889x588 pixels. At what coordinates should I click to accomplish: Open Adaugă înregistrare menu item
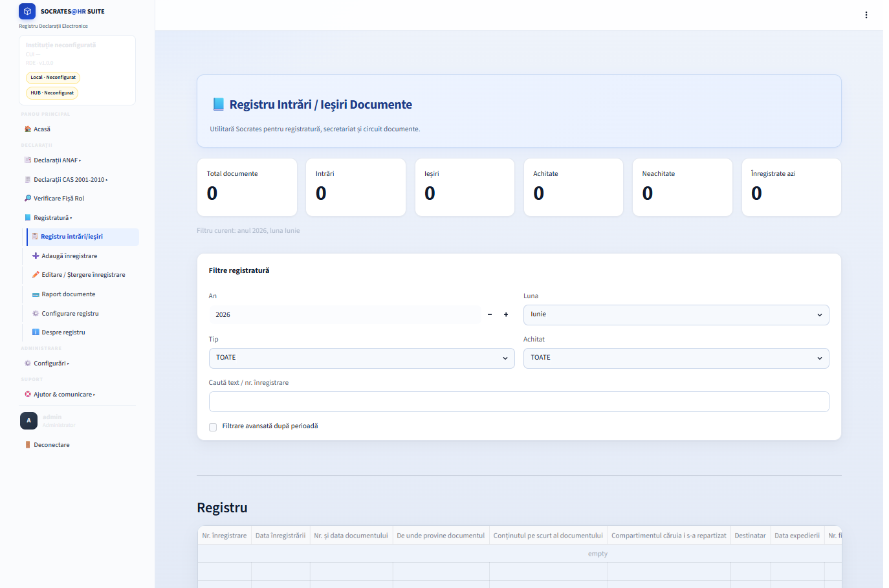point(69,256)
